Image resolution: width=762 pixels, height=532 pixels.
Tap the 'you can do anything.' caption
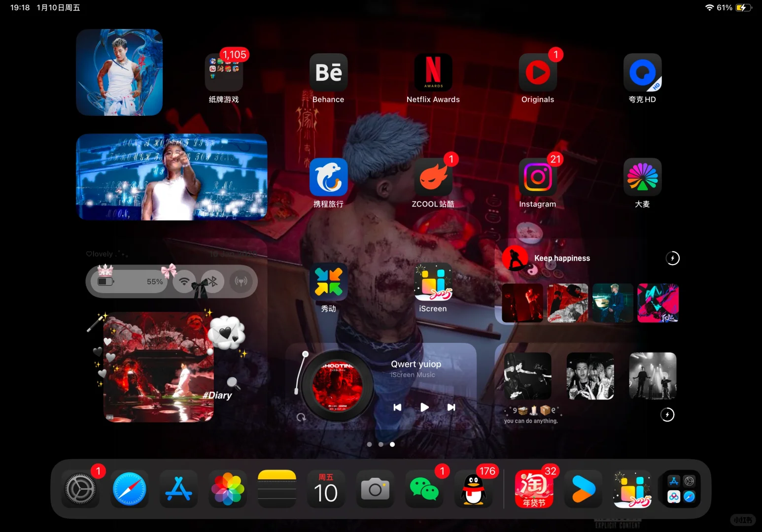click(531, 421)
